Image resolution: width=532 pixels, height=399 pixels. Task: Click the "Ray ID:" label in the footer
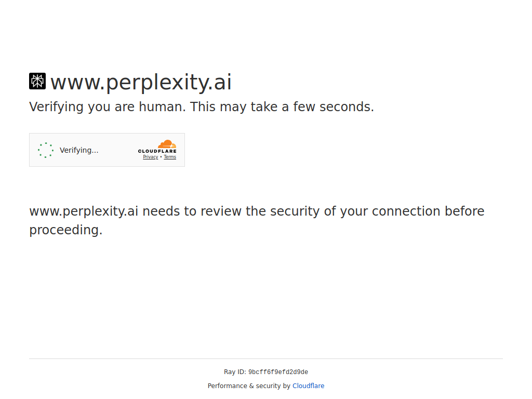click(x=235, y=372)
